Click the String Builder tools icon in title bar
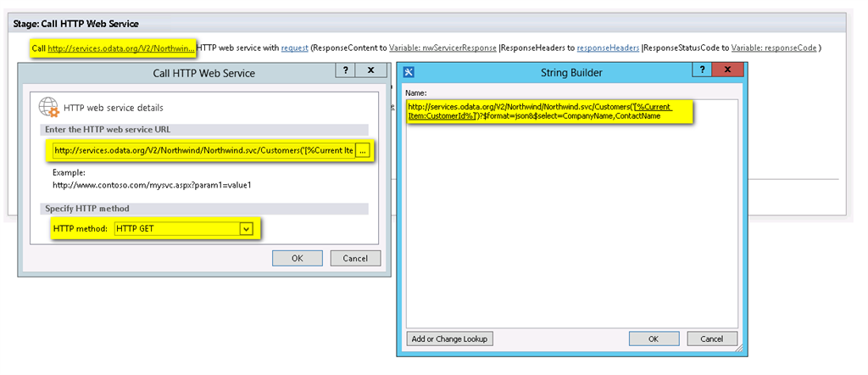This screenshot has height=375, width=868. click(409, 72)
